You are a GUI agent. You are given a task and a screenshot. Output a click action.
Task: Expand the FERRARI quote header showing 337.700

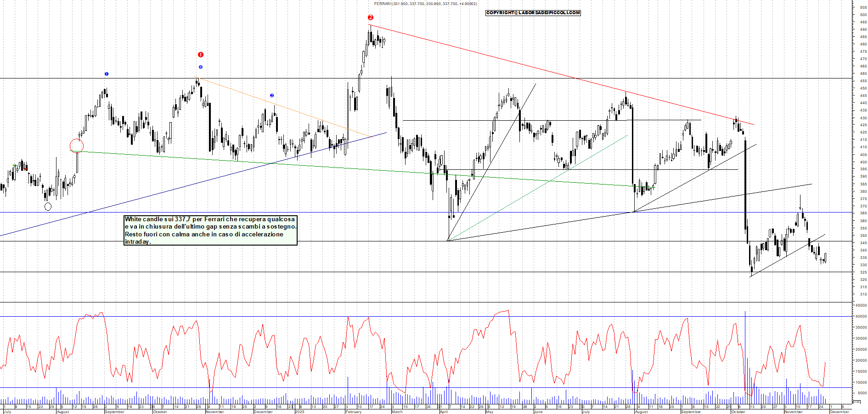point(427,3)
